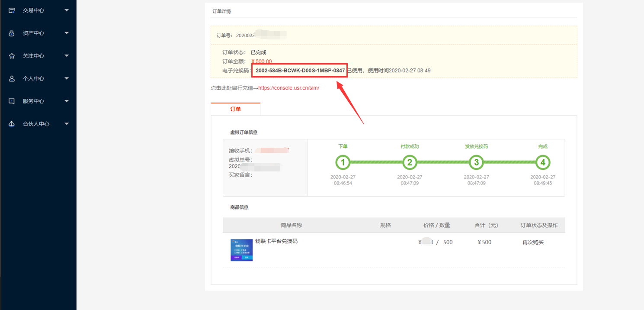Click the 合伙人中心 sidebar icon
Screen dimensions: 644x310
click(x=12, y=124)
